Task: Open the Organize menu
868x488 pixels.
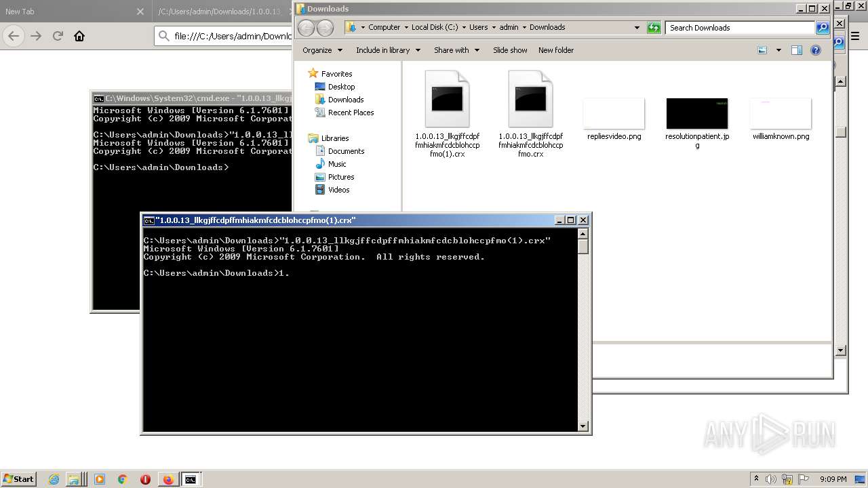Action: pos(323,50)
